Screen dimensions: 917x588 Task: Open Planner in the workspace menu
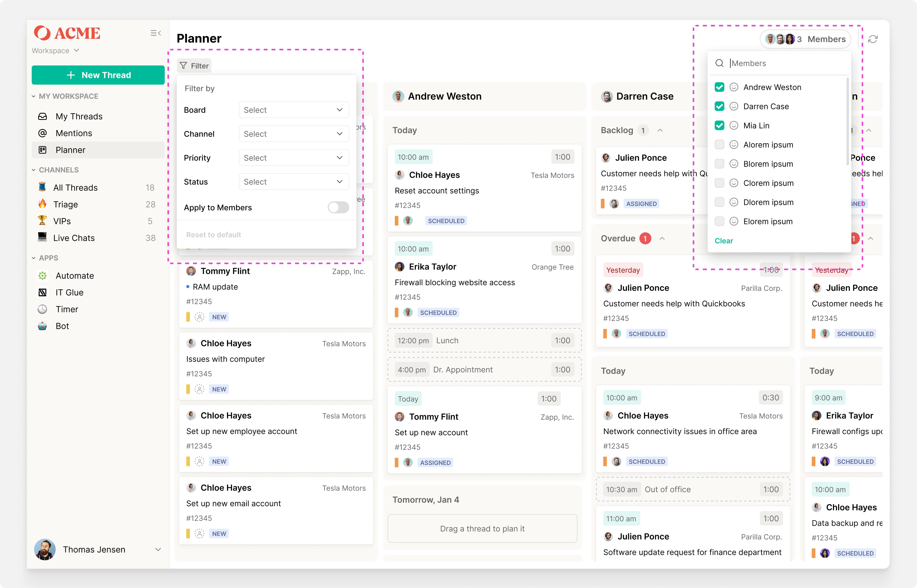(x=71, y=150)
